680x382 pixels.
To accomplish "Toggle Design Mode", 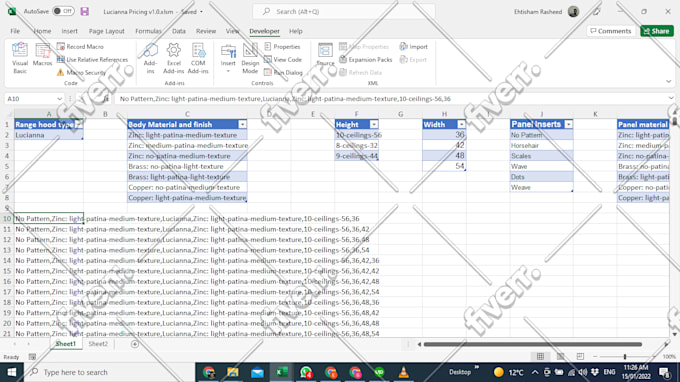I will tap(250, 58).
